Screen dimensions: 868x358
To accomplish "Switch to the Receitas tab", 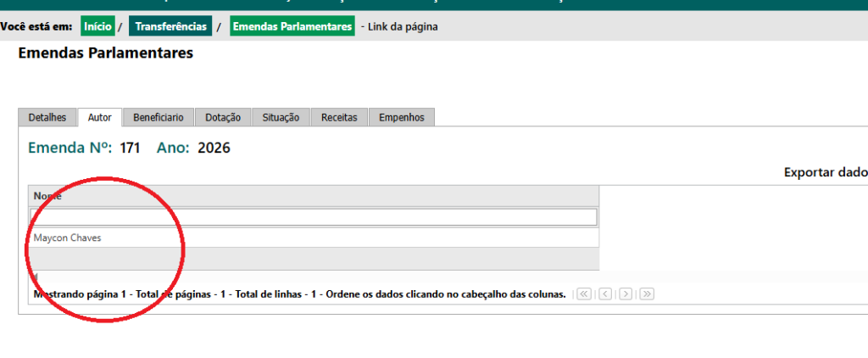I will [x=339, y=118].
